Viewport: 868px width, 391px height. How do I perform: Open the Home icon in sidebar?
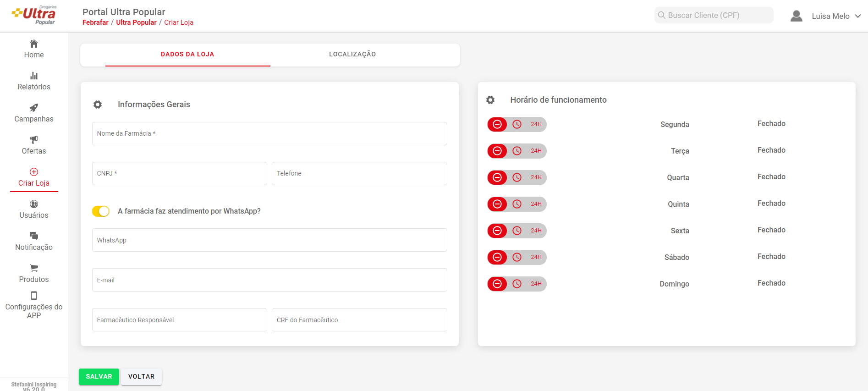34,44
